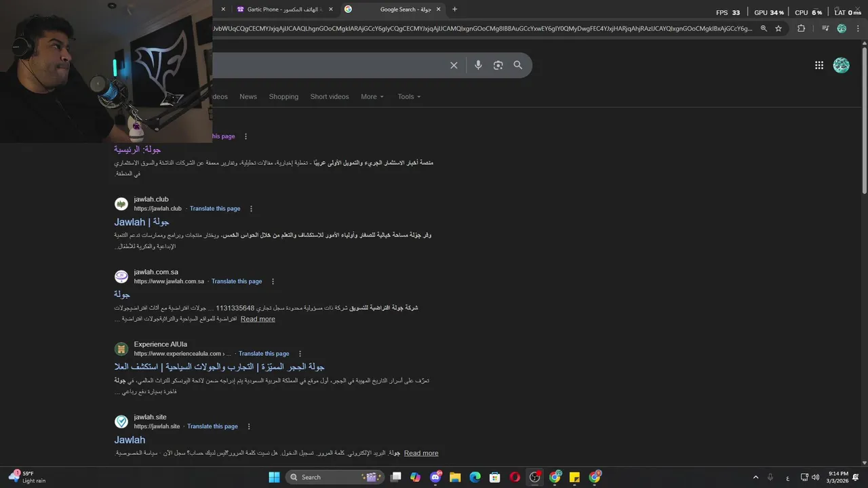Switch to the Google Search browser tab
Screen dimensions: 868x488
pos(393,9)
